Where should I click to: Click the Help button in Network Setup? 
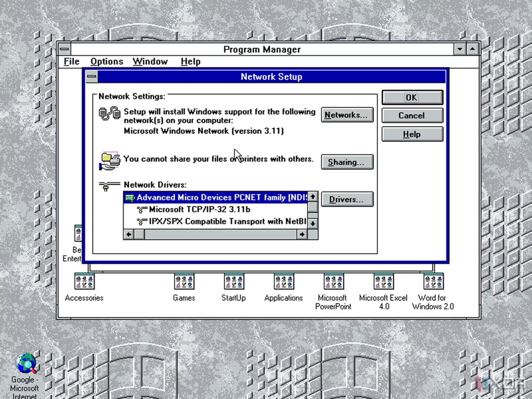pyautogui.click(x=412, y=134)
